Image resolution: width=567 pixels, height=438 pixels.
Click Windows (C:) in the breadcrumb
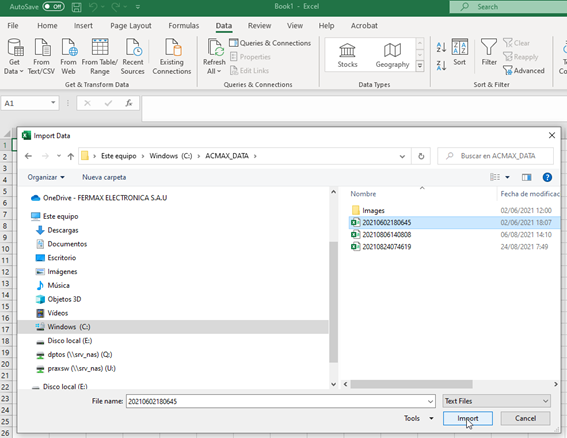(171, 156)
